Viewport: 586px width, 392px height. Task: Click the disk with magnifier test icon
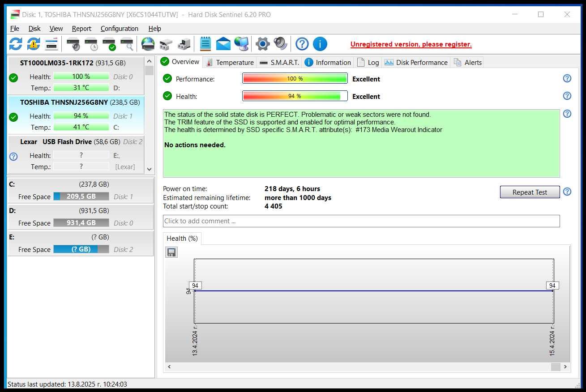click(x=127, y=44)
